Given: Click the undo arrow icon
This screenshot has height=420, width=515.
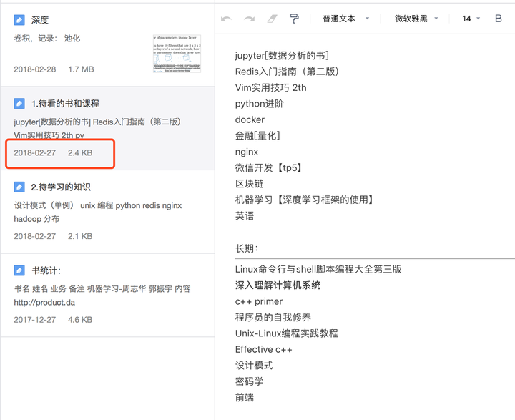Looking at the screenshot, I should coord(226,19).
